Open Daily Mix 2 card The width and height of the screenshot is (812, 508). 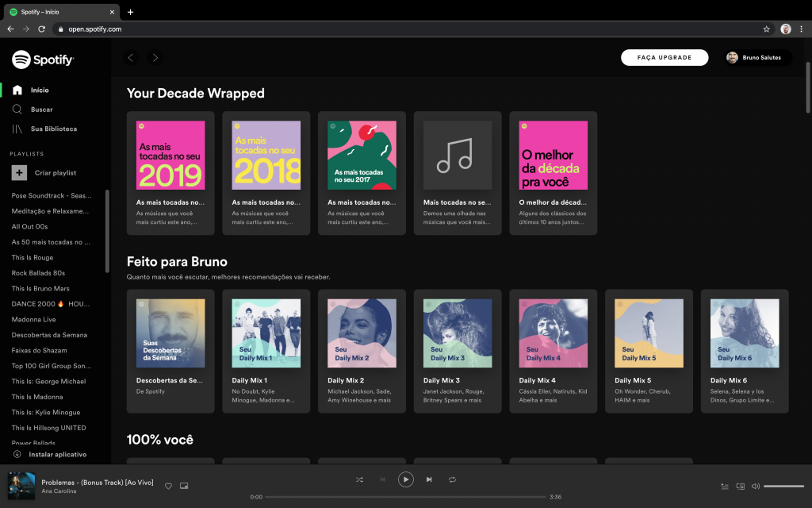362,351
